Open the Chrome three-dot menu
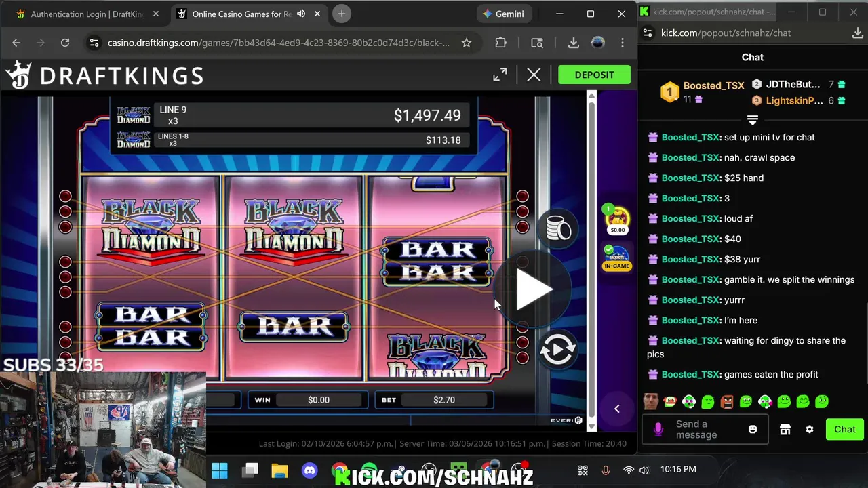The image size is (868, 488). (x=623, y=43)
